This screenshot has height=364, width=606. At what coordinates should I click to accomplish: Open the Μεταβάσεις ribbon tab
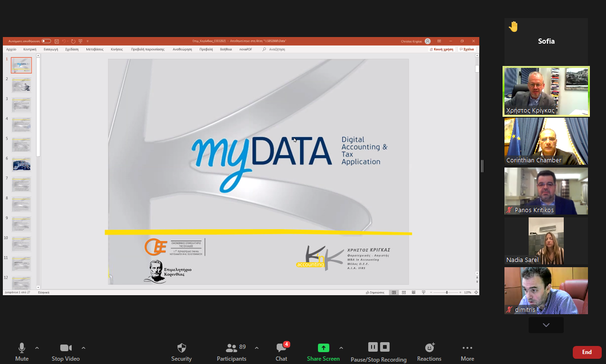(x=95, y=49)
